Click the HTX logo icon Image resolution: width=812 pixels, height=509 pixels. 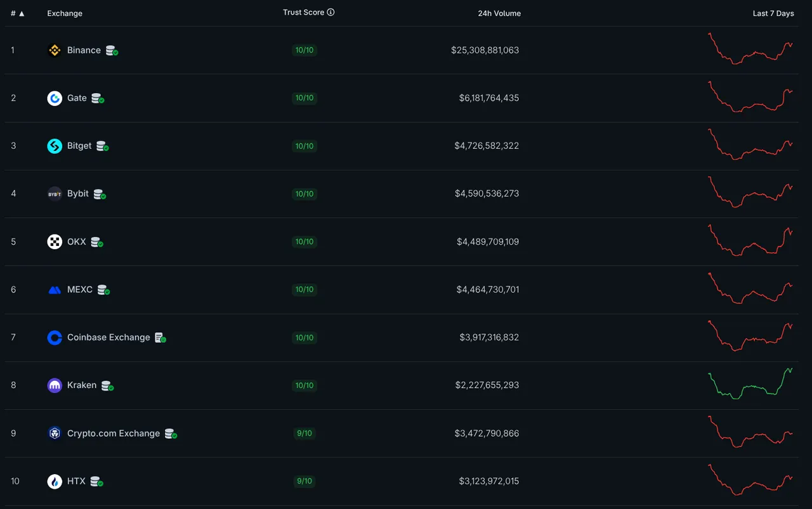[55, 481]
